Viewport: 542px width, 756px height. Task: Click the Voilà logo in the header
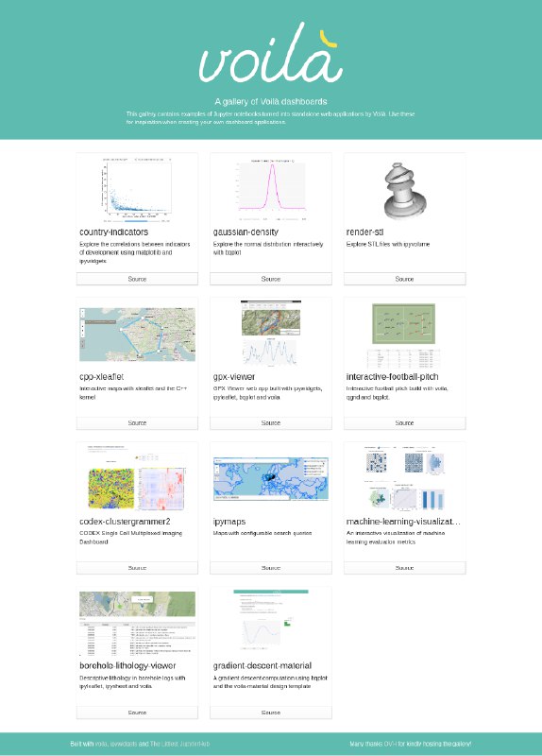tap(271, 53)
